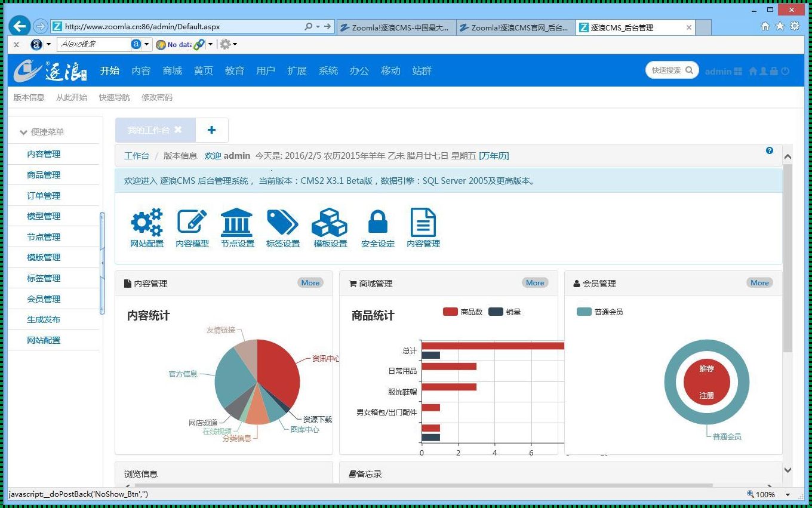Open the 节点设置 building icon

tap(237, 222)
